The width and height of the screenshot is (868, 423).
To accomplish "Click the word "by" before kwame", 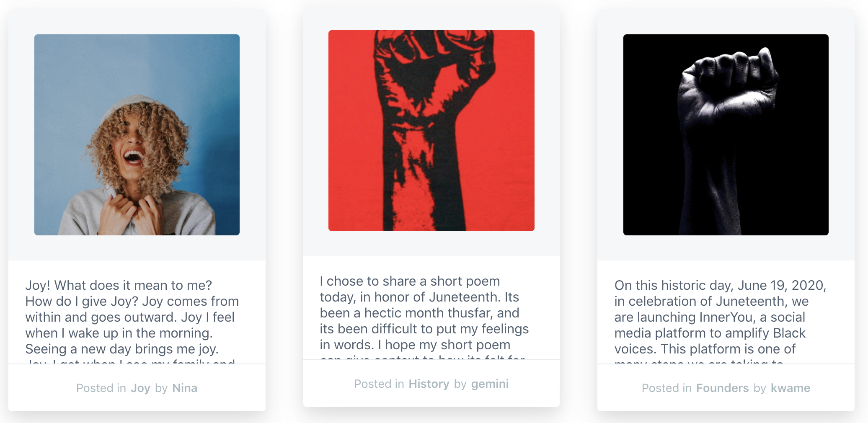I will (x=759, y=388).
